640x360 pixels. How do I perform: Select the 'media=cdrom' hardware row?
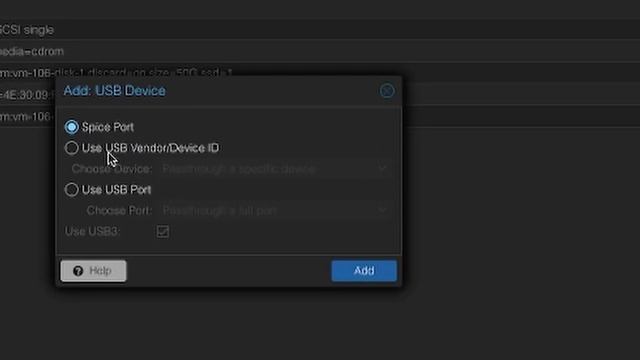[x=320, y=51]
